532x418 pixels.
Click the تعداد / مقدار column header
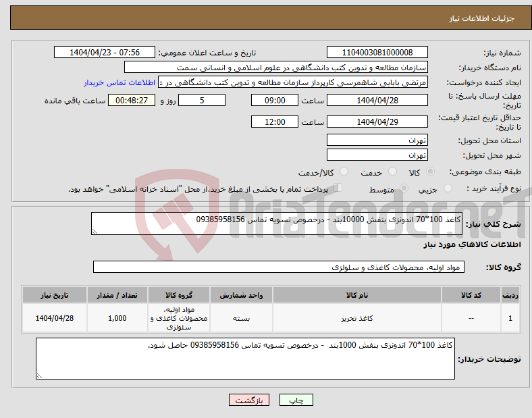pyautogui.click(x=117, y=295)
